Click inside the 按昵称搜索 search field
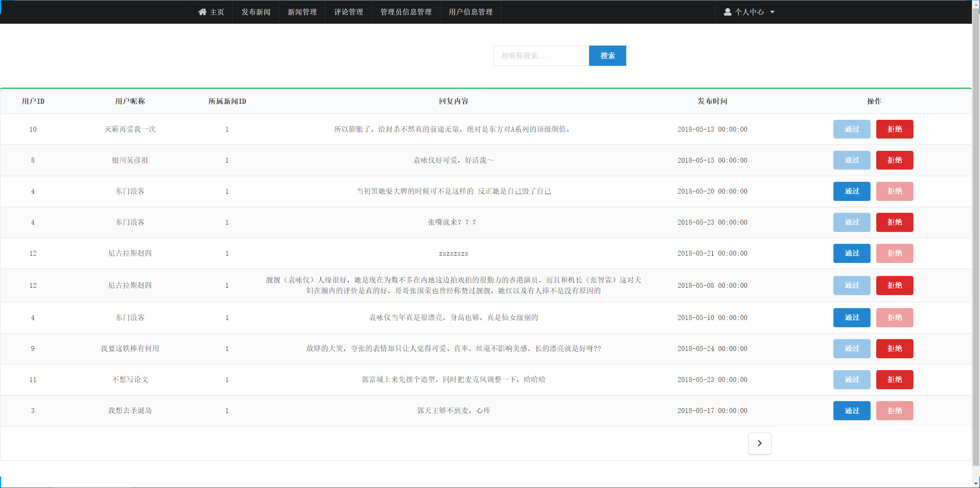The width and height of the screenshot is (980, 488). pos(541,55)
